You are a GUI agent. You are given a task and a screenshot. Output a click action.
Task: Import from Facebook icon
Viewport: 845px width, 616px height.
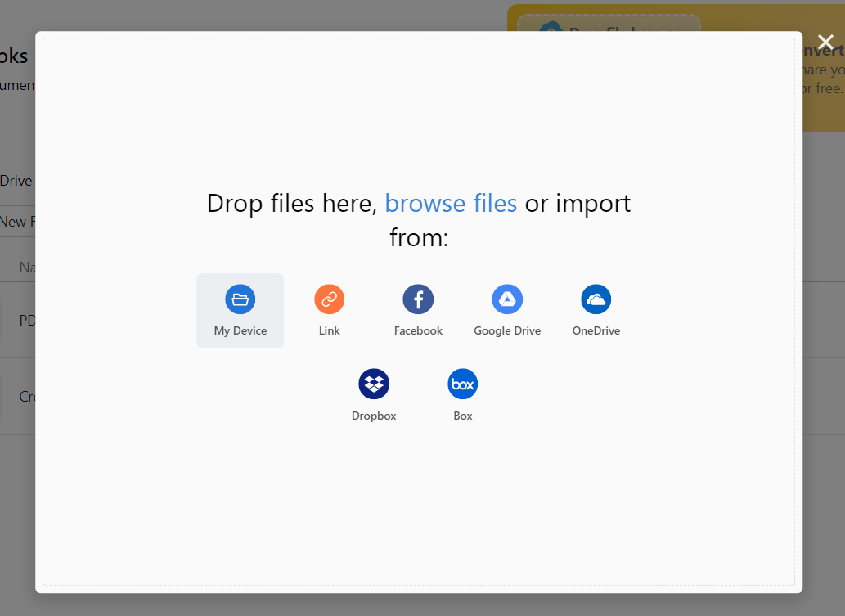(418, 299)
